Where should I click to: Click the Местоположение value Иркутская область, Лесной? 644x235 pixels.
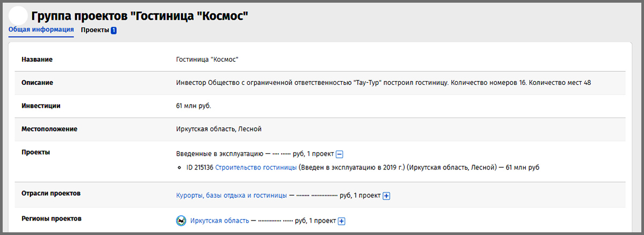[218, 129]
